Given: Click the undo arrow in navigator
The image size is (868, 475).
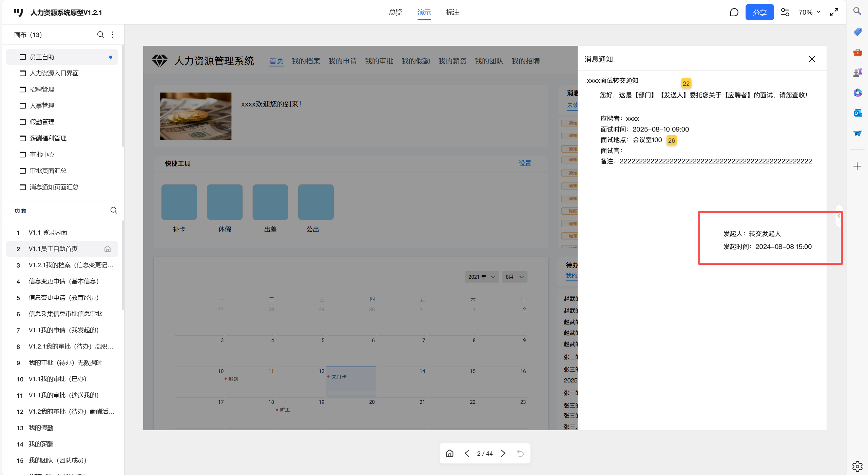Looking at the screenshot, I should [520, 453].
